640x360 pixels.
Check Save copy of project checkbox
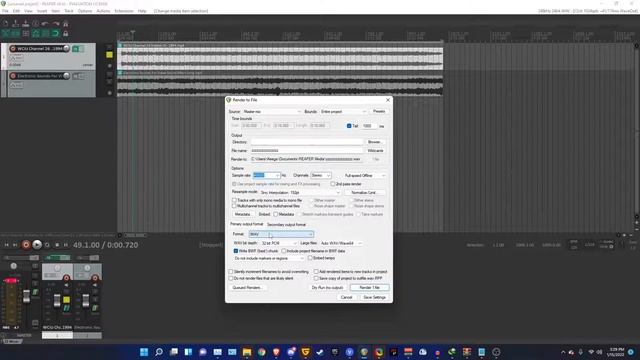(316, 278)
